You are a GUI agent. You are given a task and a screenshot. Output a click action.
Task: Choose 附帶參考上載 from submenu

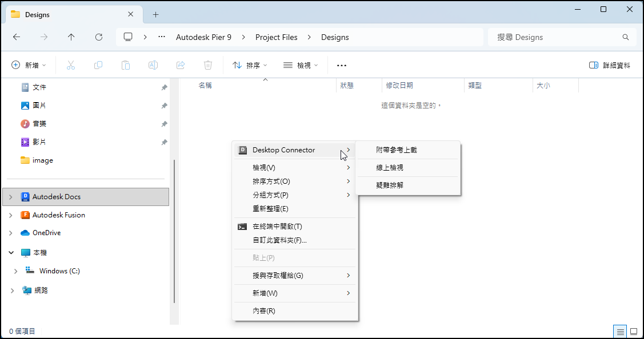[408, 150]
